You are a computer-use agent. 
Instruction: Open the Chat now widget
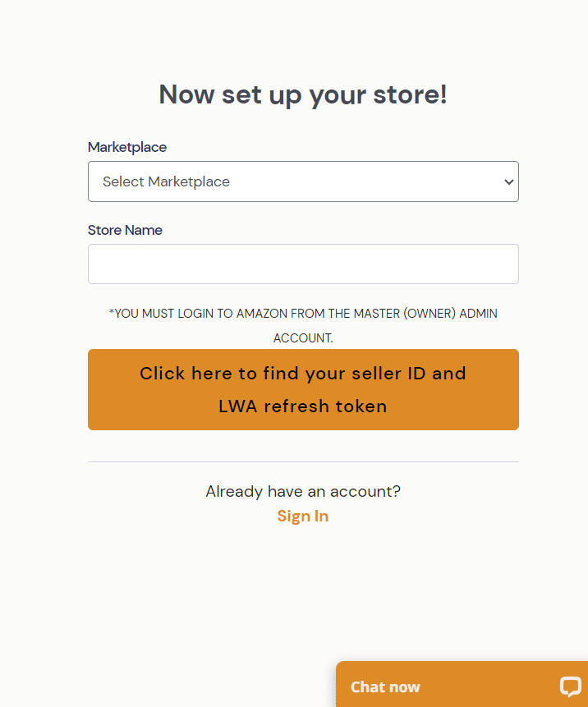click(462, 684)
